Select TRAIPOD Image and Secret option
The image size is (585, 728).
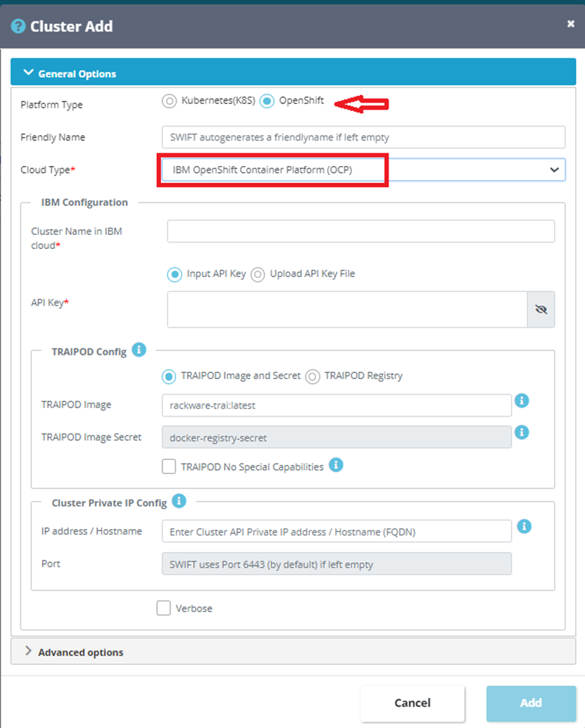(x=169, y=376)
